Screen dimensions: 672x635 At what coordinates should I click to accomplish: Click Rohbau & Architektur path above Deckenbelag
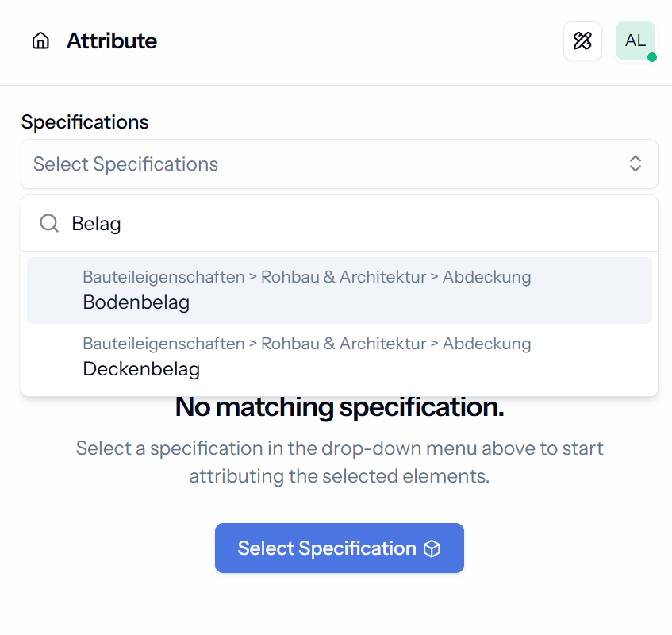pos(344,344)
